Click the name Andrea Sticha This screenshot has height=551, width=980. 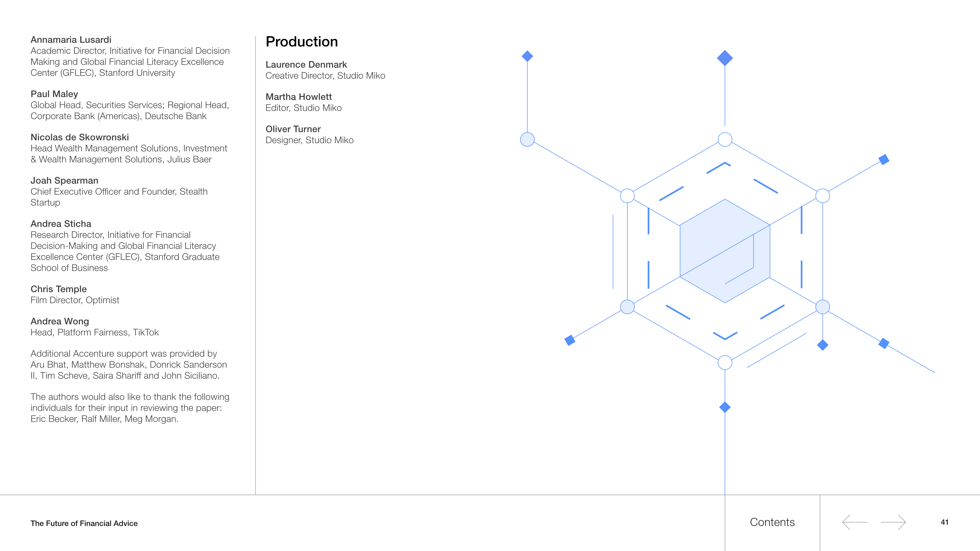(x=61, y=224)
